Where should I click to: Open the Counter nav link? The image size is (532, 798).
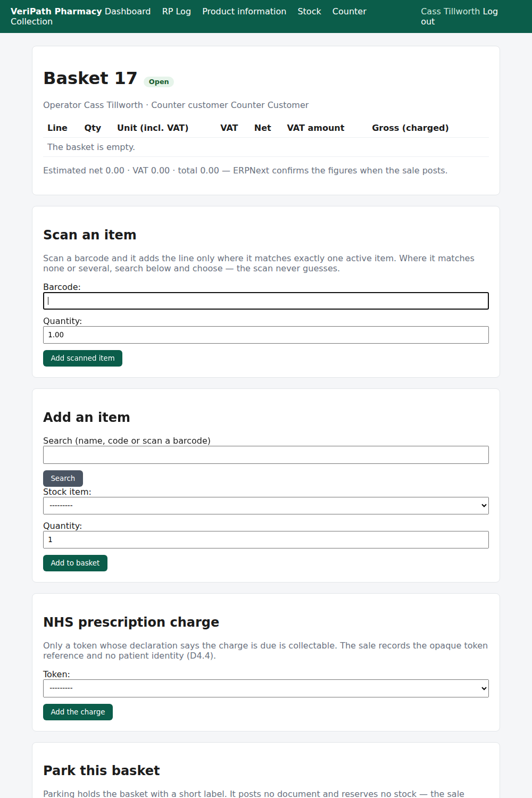click(350, 11)
